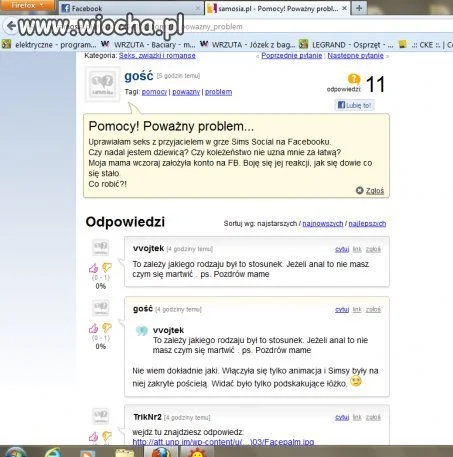Open the Facepalm.jpg link in TrikNr2's answer
The image size is (453, 457).
223,442
